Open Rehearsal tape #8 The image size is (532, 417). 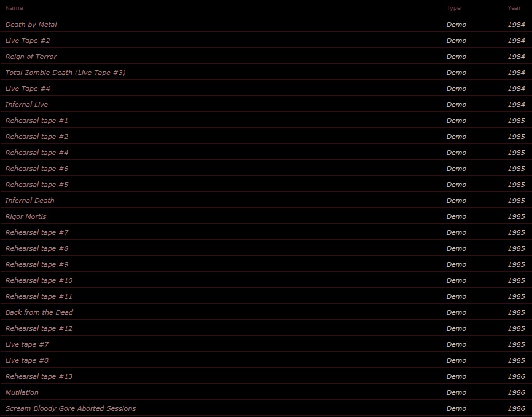pos(37,248)
